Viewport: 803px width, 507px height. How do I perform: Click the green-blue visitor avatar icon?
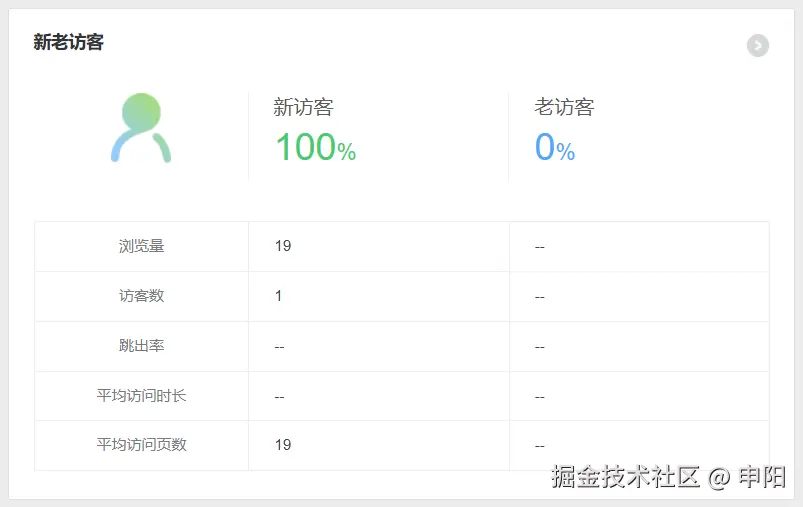pyautogui.click(x=141, y=128)
